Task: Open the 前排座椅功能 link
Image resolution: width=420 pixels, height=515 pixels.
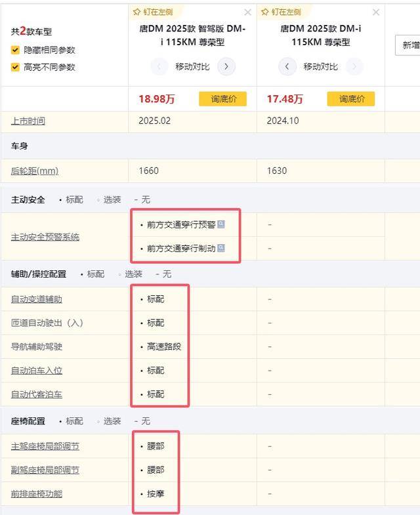Action: [37, 493]
